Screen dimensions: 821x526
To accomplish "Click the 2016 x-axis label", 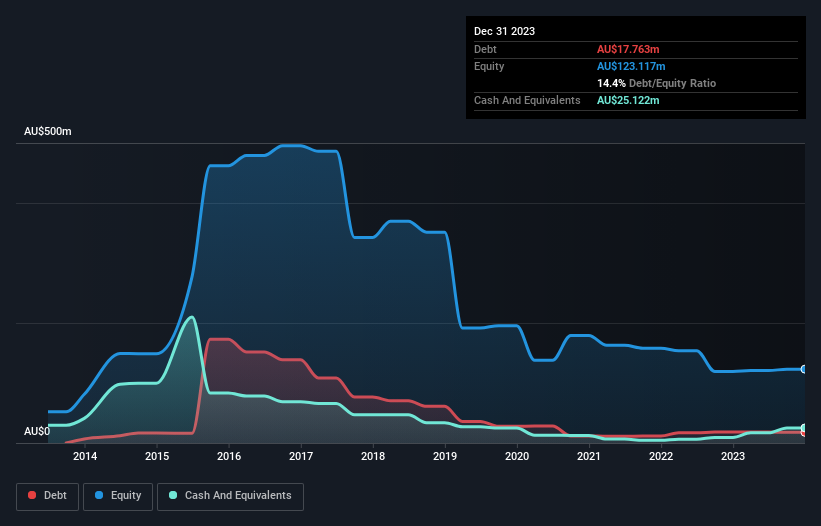I will [x=229, y=456].
